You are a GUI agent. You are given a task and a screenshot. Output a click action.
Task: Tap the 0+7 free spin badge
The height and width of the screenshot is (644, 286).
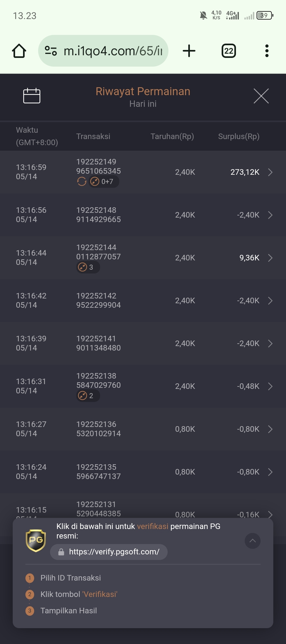(x=104, y=182)
